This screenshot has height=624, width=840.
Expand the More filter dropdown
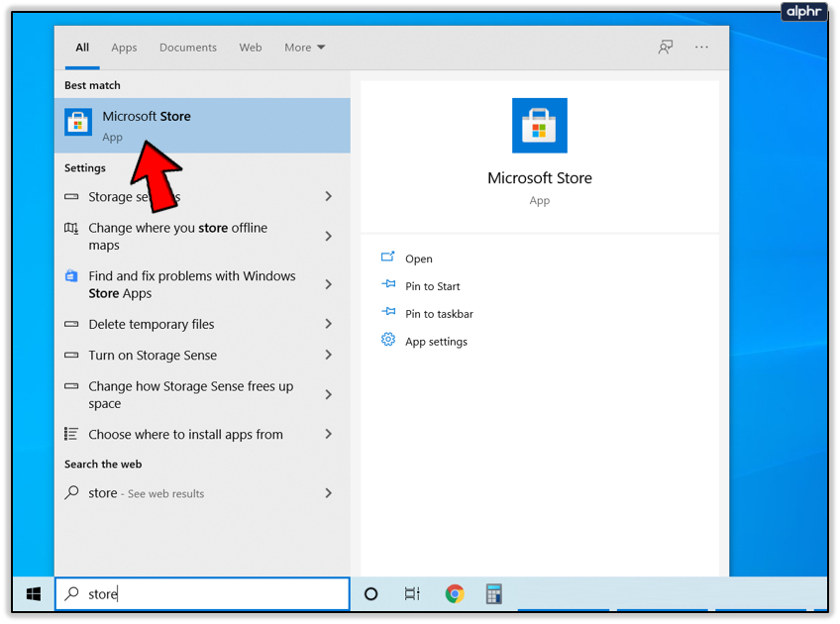click(304, 48)
